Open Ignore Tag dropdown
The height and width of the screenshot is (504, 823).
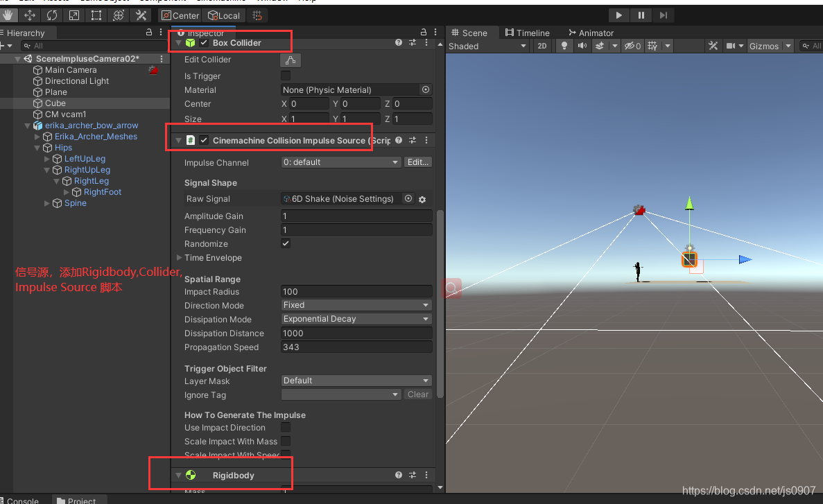coord(341,394)
